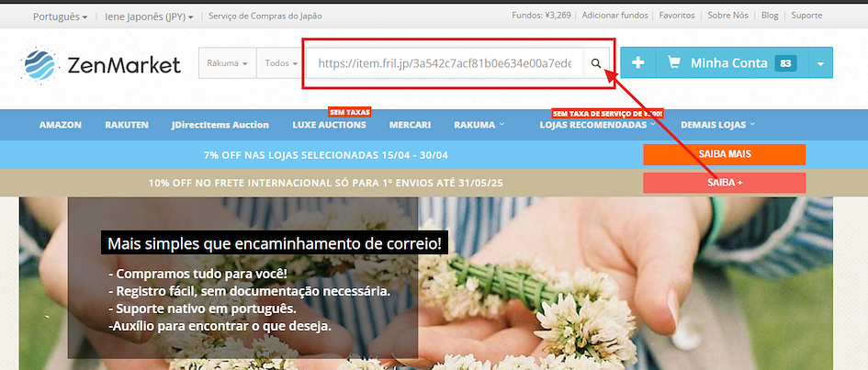868x370 pixels.
Task: Expand the Rakuma store selector
Action: (x=228, y=64)
